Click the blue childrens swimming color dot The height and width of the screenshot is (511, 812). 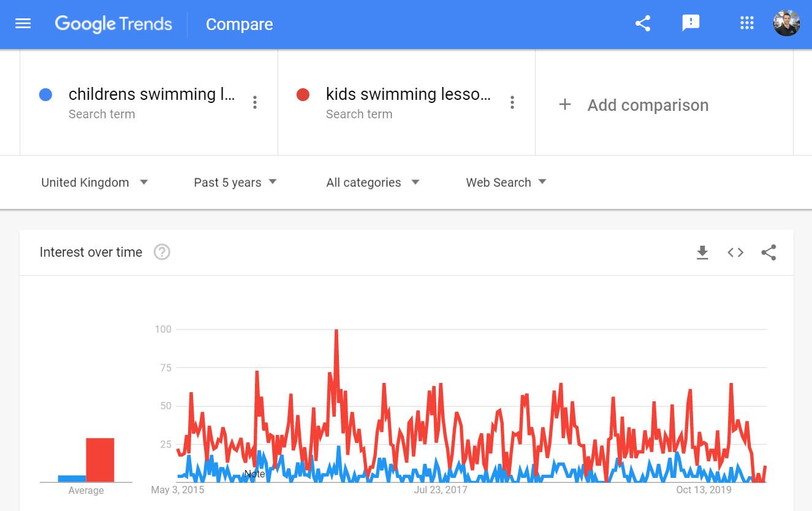[x=45, y=95]
